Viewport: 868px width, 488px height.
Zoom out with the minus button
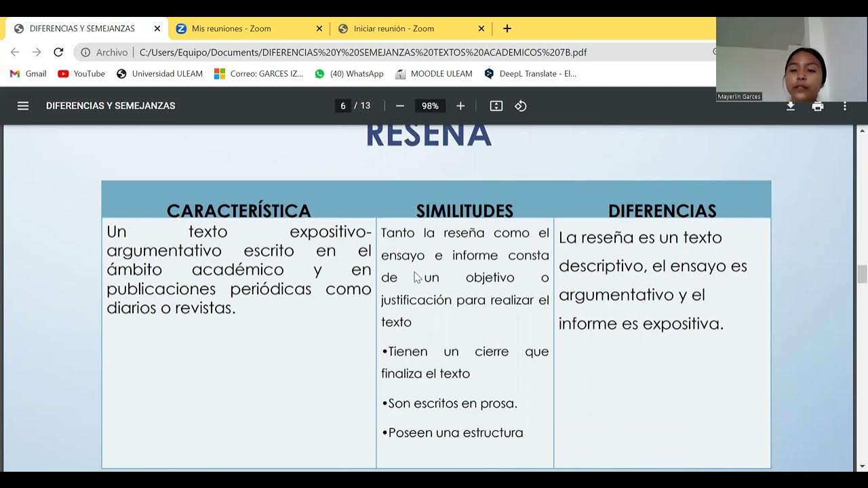[400, 106]
